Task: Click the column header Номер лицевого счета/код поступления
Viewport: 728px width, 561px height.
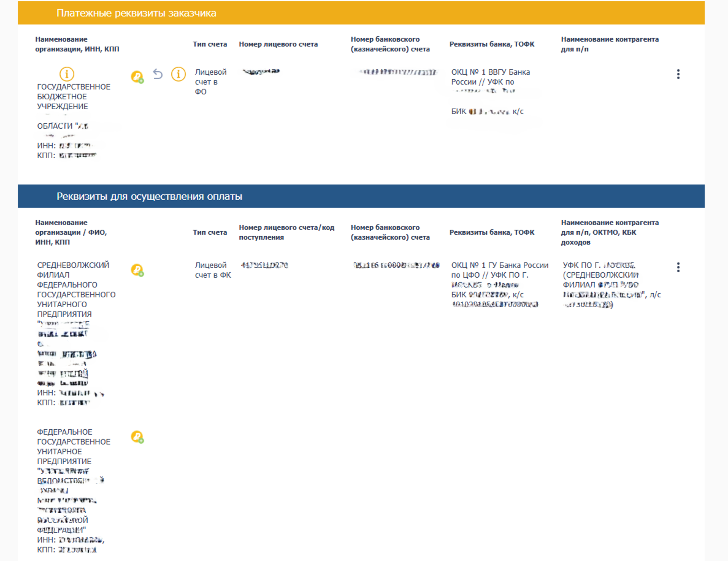Action: tap(286, 232)
